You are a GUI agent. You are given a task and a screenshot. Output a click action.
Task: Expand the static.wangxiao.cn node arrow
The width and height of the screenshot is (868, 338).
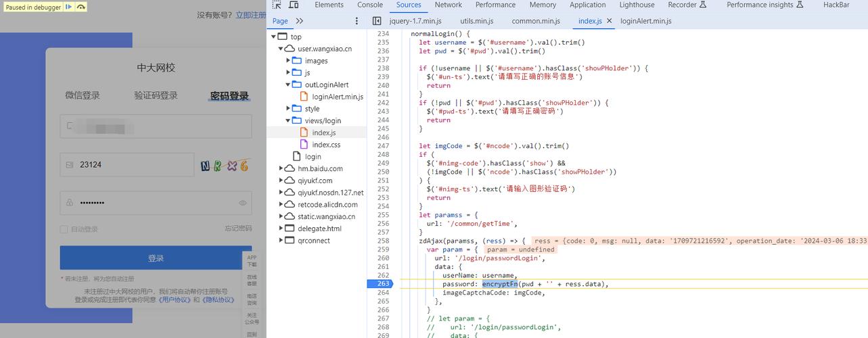tap(281, 216)
